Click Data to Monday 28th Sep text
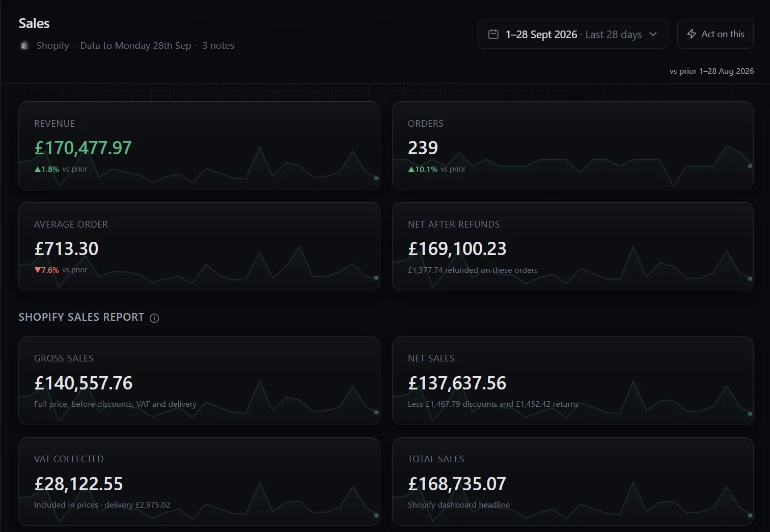Viewport: 770px width, 532px height. [135, 45]
